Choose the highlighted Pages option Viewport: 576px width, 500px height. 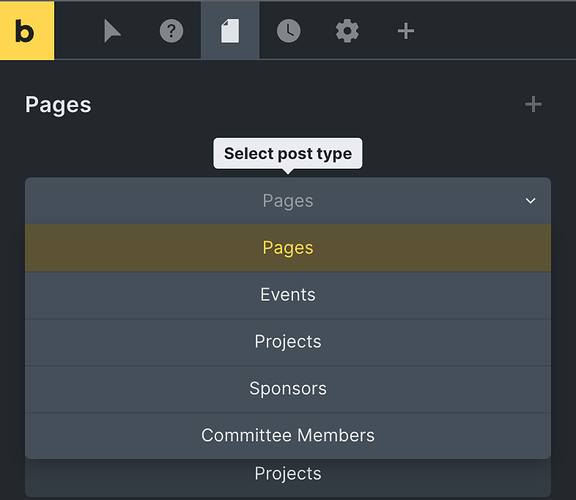pyautogui.click(x=288, y=248)
